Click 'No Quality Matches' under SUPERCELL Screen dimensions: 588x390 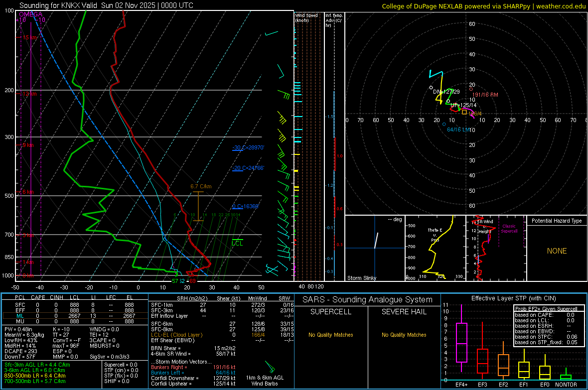331,335
